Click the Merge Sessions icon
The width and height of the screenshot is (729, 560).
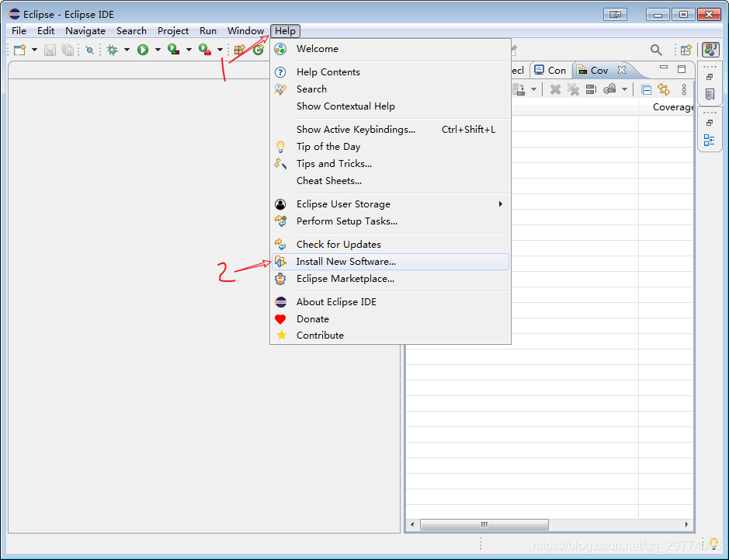tap(591, 89)
